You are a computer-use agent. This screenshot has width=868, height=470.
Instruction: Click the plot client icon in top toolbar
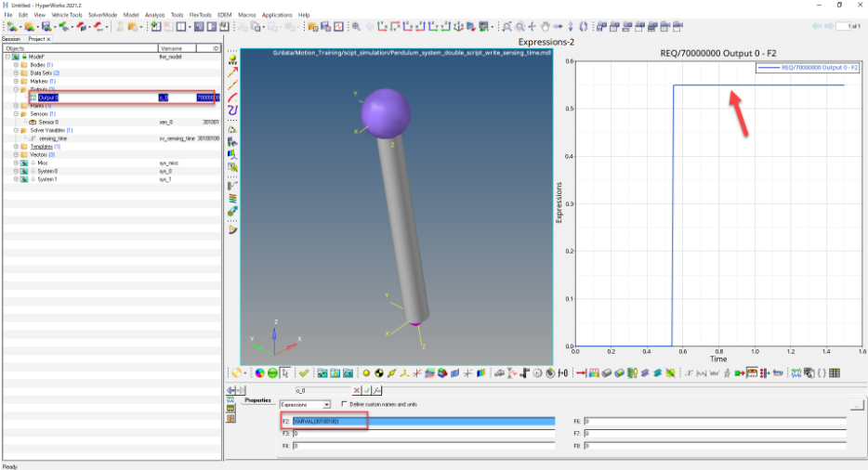338,27
